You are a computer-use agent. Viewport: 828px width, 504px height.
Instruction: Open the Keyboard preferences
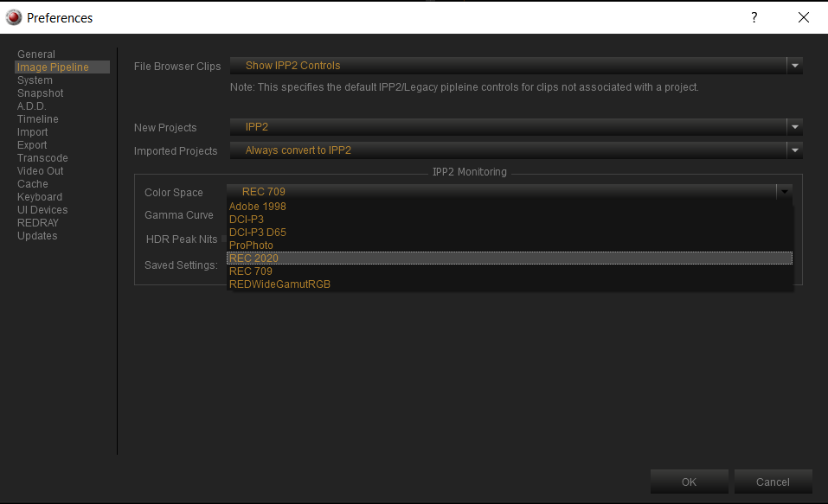point(40,196)
